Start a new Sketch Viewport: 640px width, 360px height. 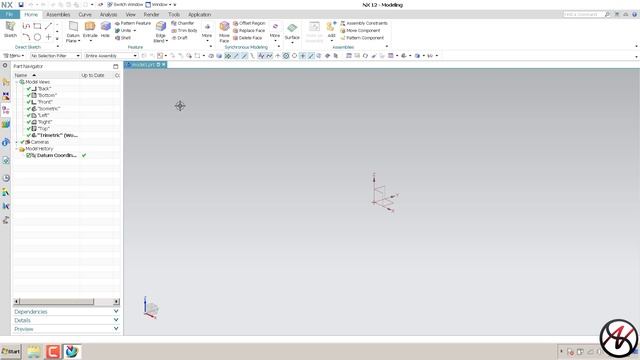click(10, 29)
